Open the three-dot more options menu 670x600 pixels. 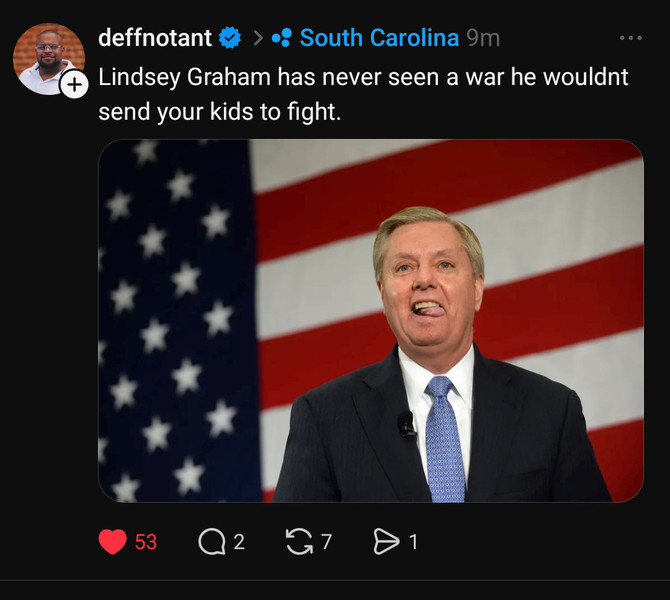click(x=630, y=38)
